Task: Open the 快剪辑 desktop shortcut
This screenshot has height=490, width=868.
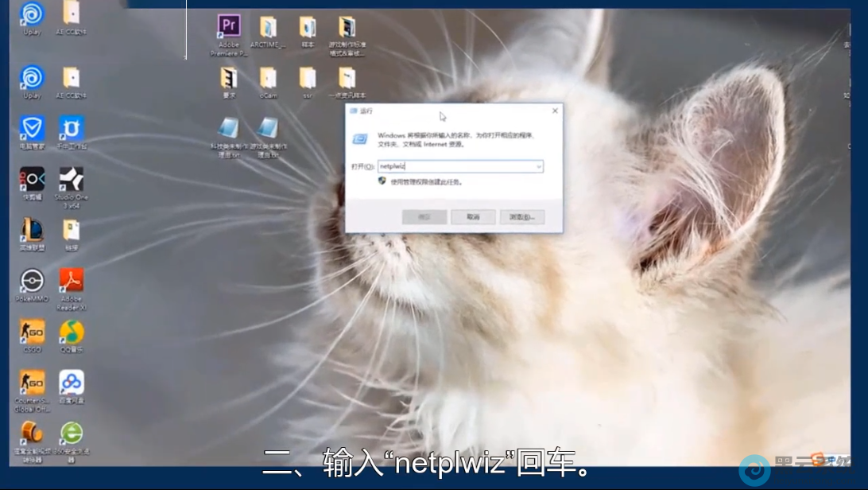Action: (32, 180)
